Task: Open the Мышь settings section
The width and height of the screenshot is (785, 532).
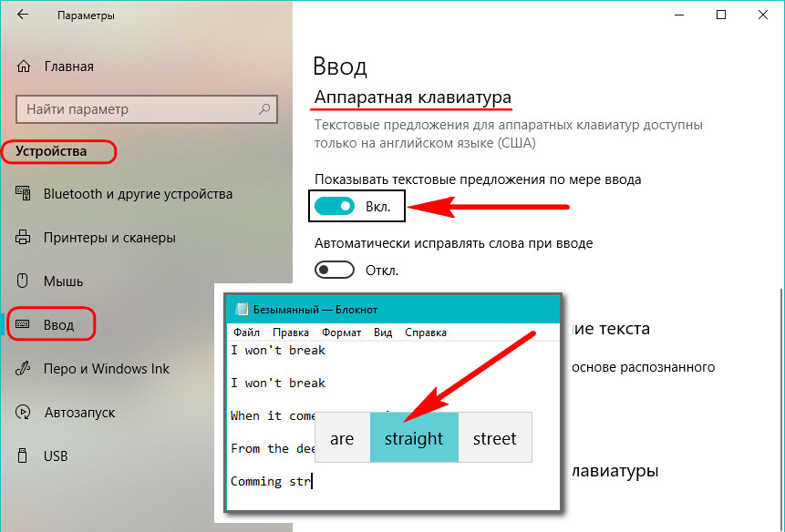Action: coord(64,281)
